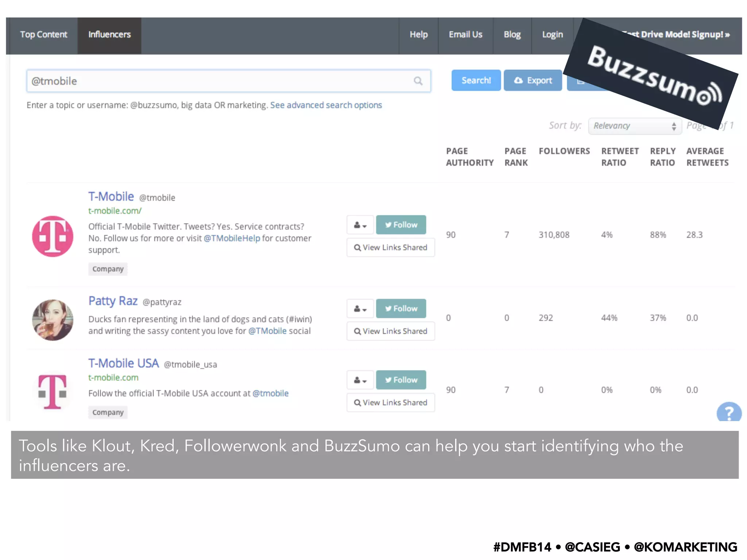Open @tmobile mention in T-Mobile USA bio
This screenshot has width=747, height=560.
tap(270, 393)
